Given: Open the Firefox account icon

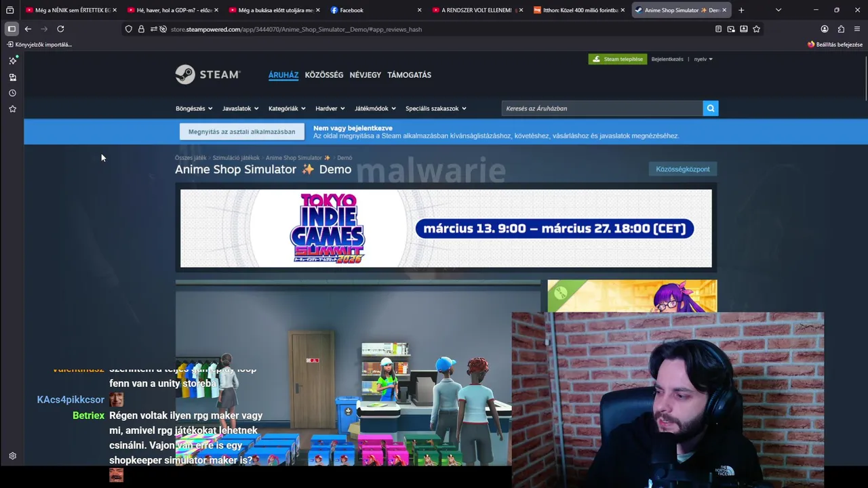Looking at the screenshot, I should (x=825, y=29).
